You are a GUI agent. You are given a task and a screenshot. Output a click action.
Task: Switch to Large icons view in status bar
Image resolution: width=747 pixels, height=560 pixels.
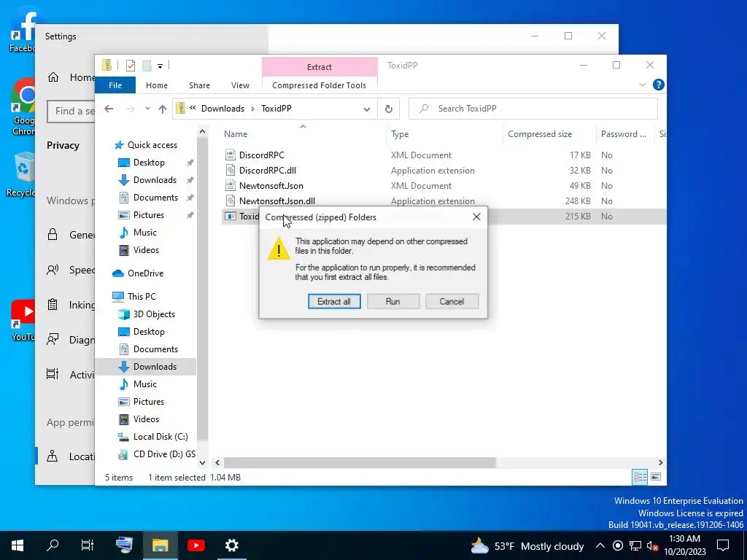[656, 477]
